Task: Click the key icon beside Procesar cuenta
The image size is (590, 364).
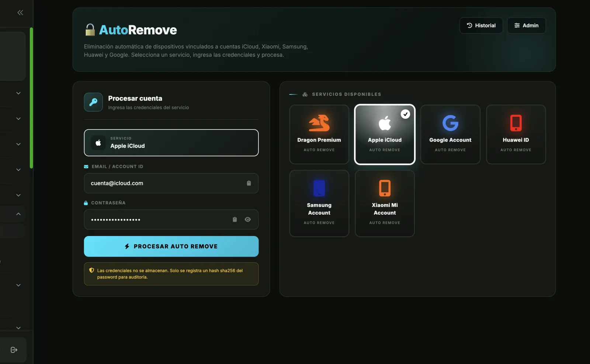Action: pos(93,102)
